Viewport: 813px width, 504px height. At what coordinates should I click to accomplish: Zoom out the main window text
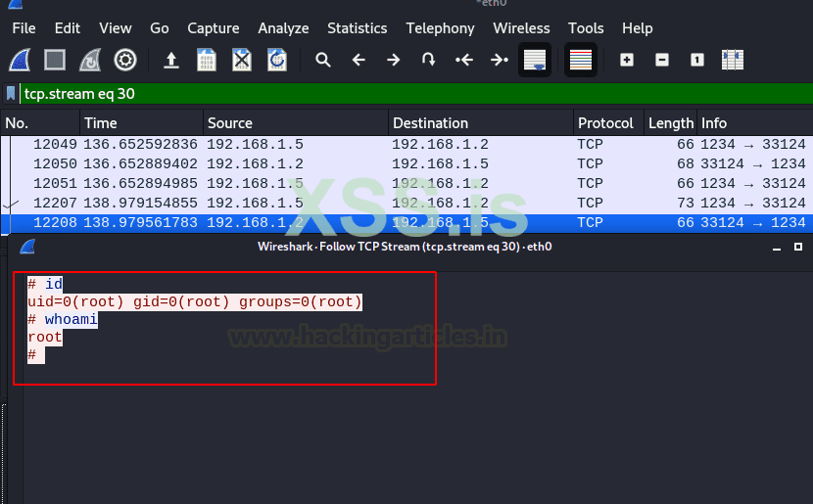[662, 60]
